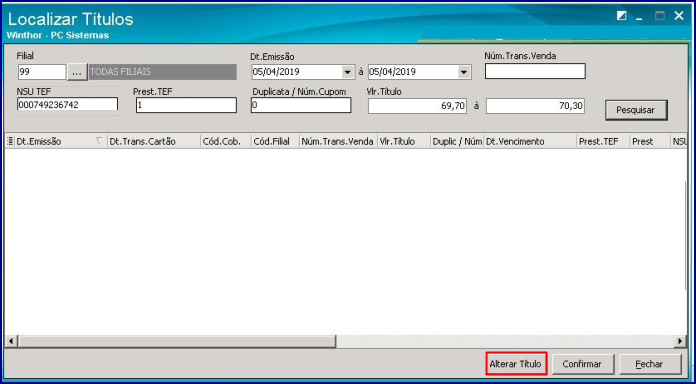Viewport: 696px width, 384px height.
Task: Click the Dt.Vencimento column header
Action: click(530, 142)
